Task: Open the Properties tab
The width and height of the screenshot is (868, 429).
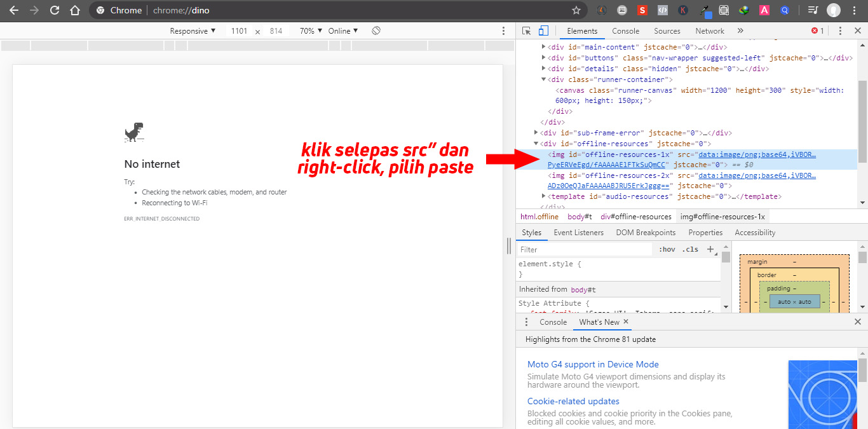Action: tap(705, 233)
